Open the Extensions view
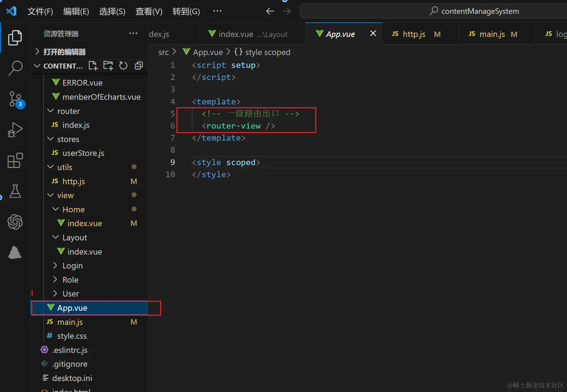567x392 pixels. coord(15,160)
